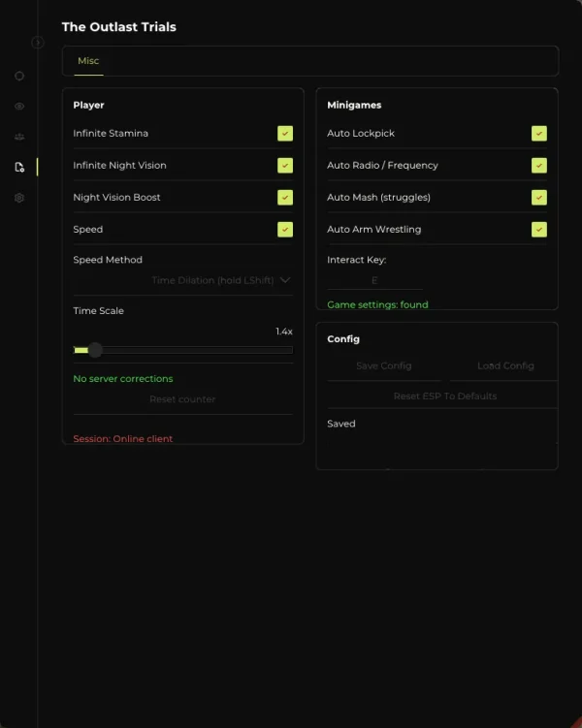The image size is (582, 728).
Task: Click the 1.4x time scale value
Action: coord(284,332)
